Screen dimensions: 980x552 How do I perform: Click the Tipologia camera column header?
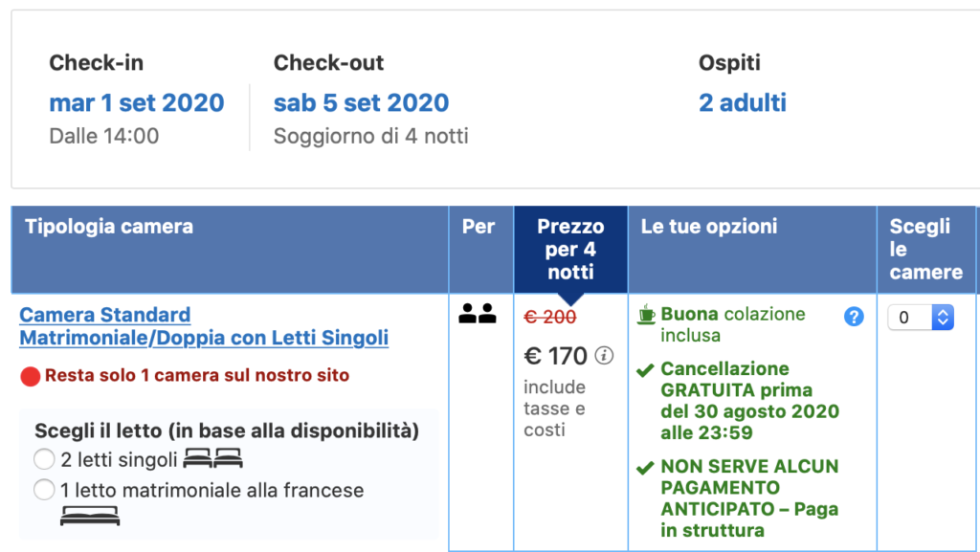click(x=109, y=228)
